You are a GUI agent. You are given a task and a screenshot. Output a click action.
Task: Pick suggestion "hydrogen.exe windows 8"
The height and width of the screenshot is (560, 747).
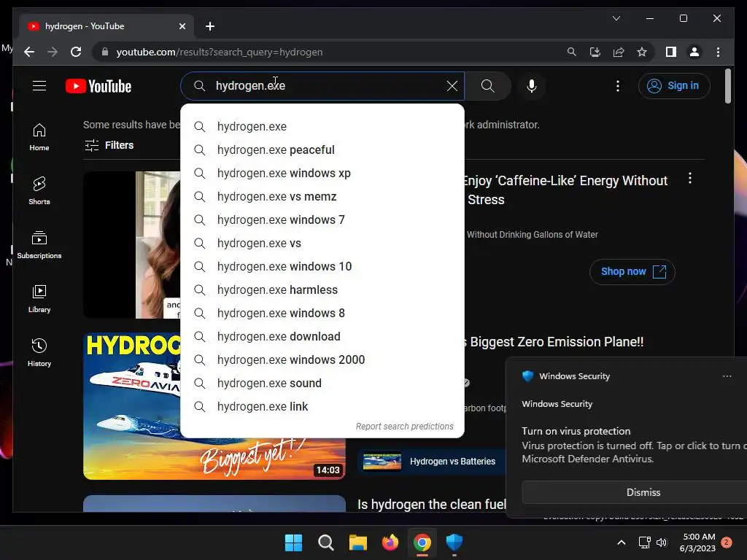tap(322, 314)
